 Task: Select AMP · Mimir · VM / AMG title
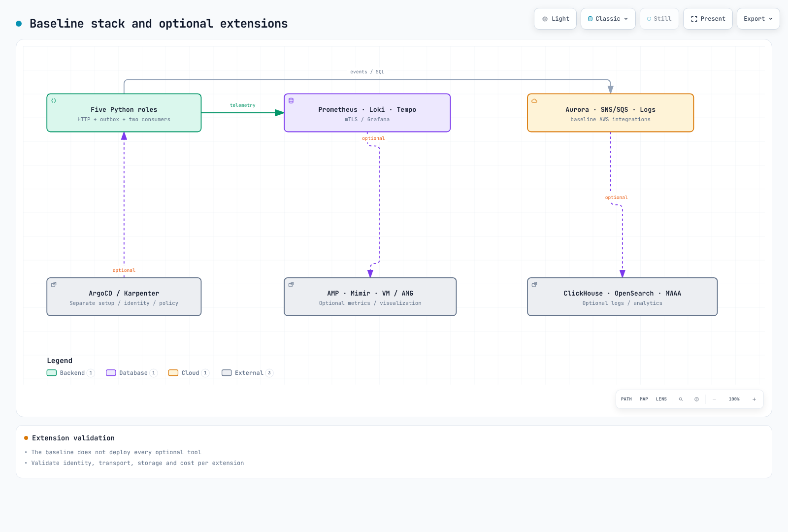click(370, 293)
